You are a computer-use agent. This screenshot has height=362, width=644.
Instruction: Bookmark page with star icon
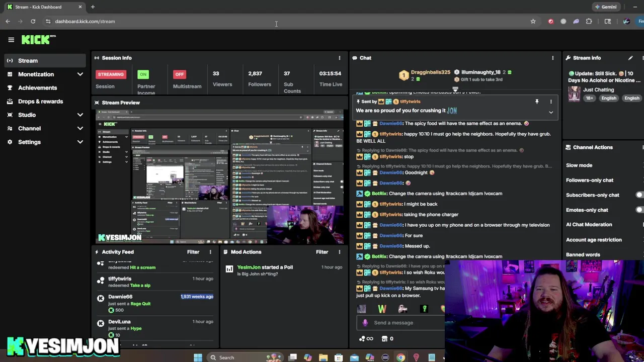pyautogui.click(x=533, y=21)
